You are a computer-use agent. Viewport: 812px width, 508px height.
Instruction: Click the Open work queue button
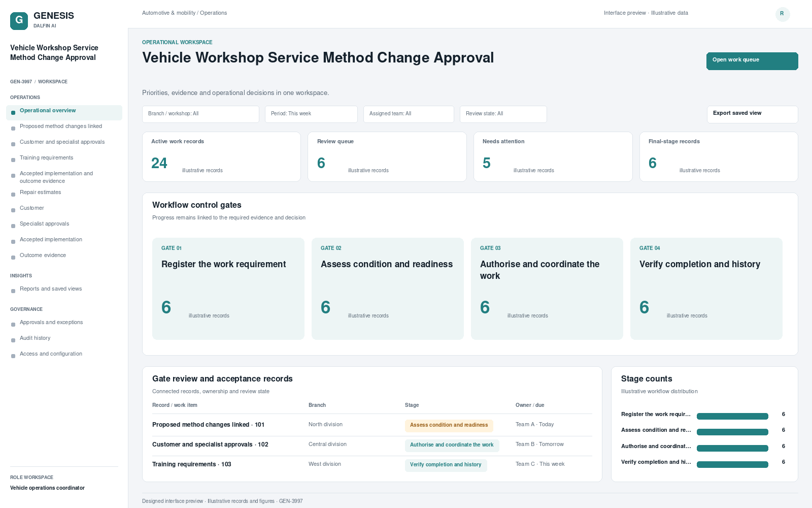[752, 61]
